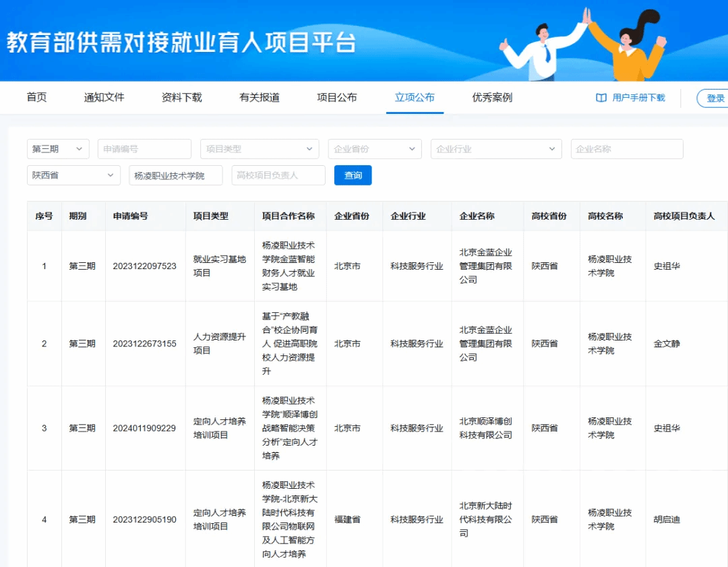The image size is (728, 567).
Task: Open the 企业省份 dropdown
Action: point(374,149)
